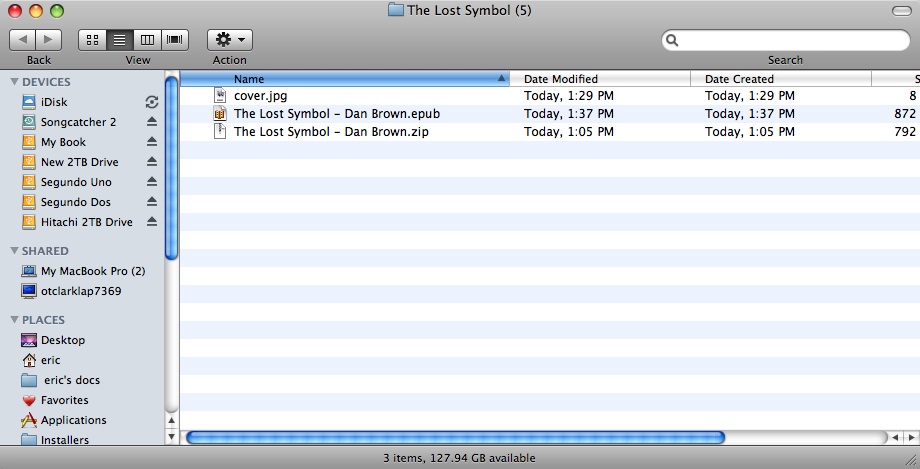
Task: Click the horizontal scroll right arrow
Action: 911,437
